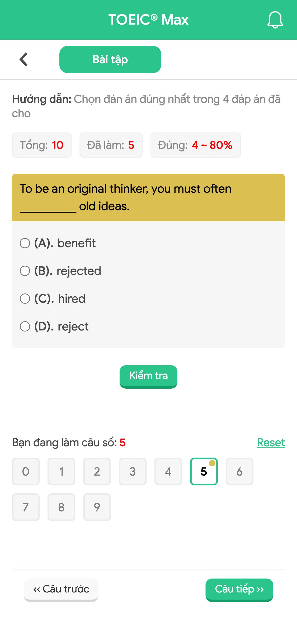Return to previous question Câu trước

click(x=61, y=590)
